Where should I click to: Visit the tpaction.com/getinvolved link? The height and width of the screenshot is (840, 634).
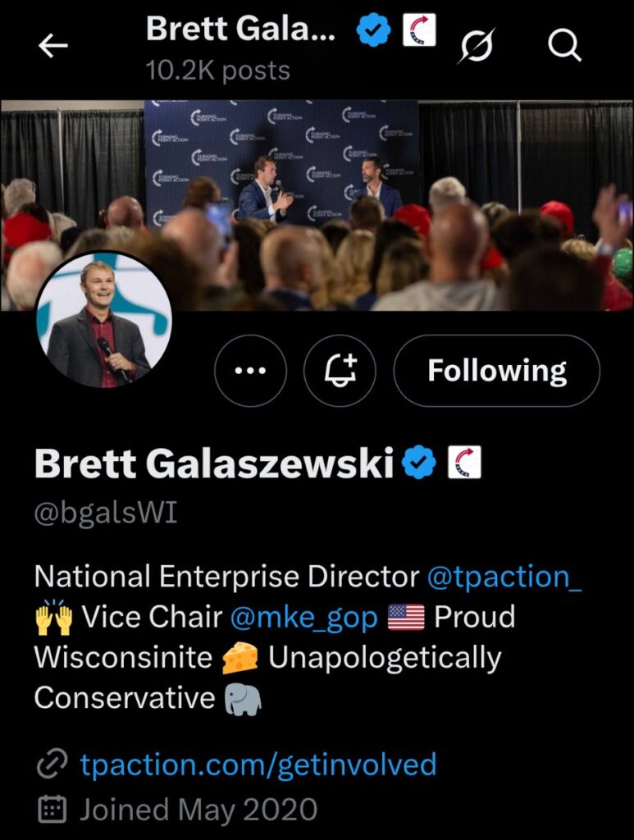(258, 764)
